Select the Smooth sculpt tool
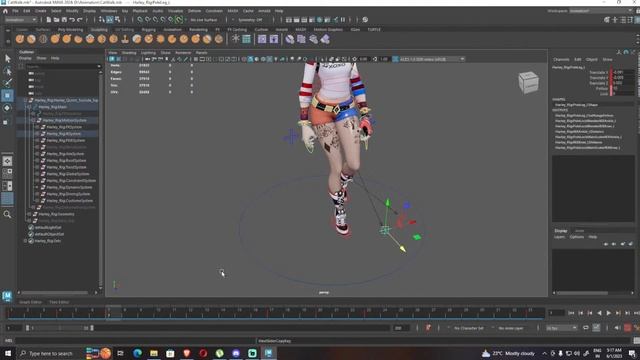640x360 pixels. tap(31, 39)
